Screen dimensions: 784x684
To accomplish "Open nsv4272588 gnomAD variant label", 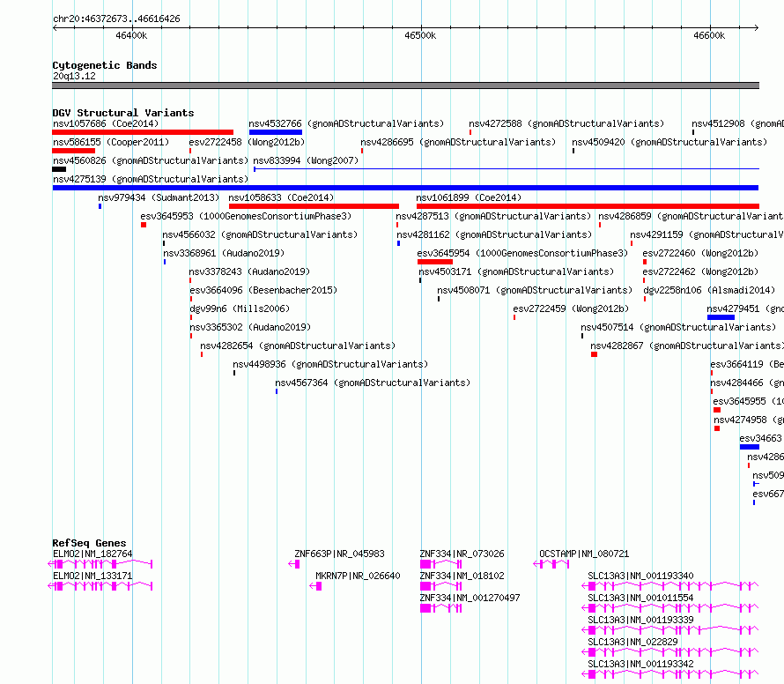I will point(566,123).
